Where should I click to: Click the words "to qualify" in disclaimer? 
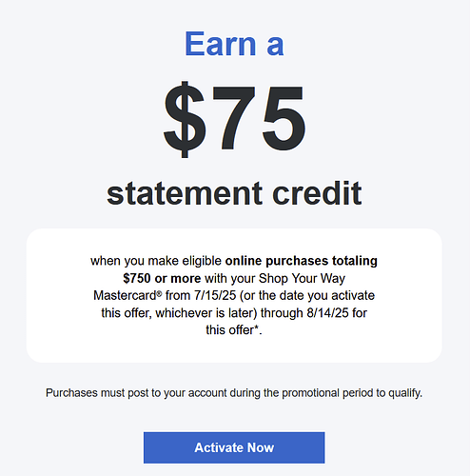click(400, 393)
